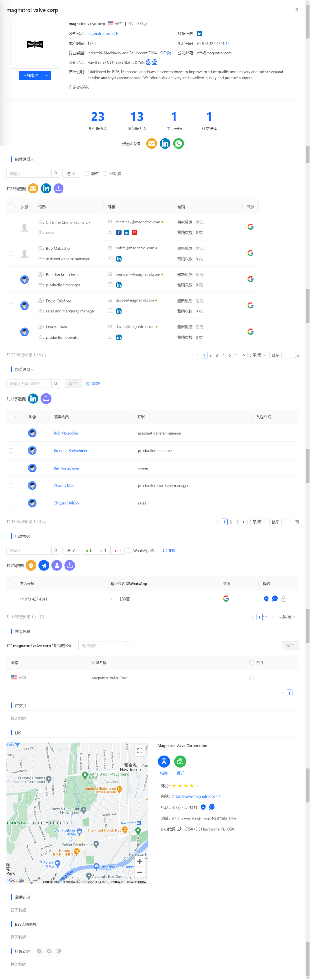Click the purple export icon beside 共23条数据

(x=59, y=188)
